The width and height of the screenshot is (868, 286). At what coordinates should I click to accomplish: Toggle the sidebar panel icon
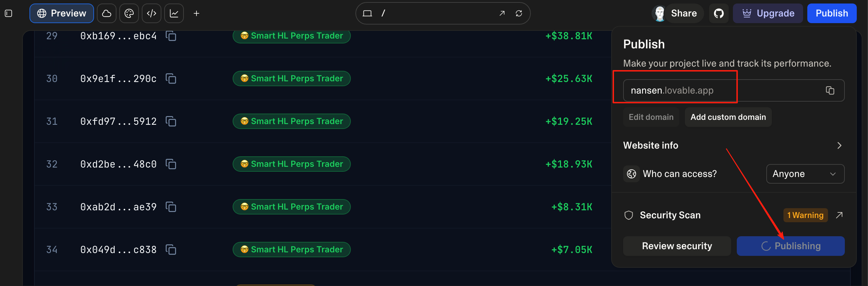coord(8,13)
